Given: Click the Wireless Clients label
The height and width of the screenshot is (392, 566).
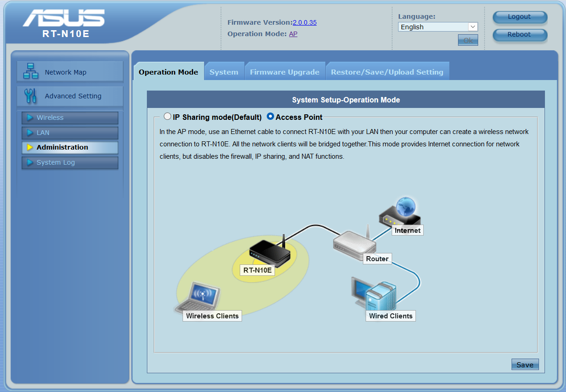Looking at the screenshot, I should click(212, 316).
